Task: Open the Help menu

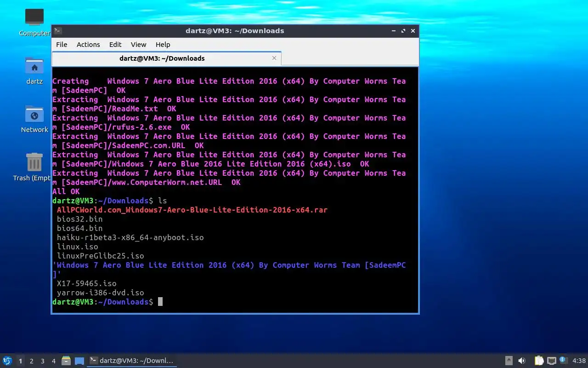Action: (163, 45)
